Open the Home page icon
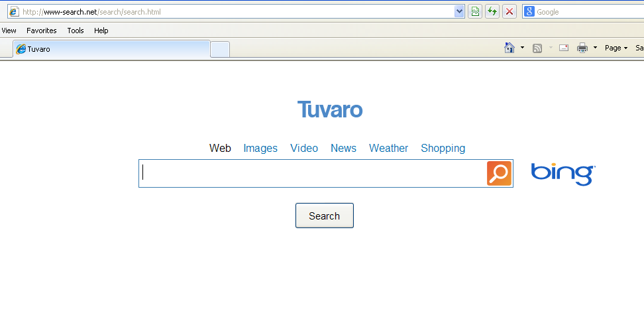The width and height of the screenshot is (644, 319). pyautogui.click(x=510, y=48)
